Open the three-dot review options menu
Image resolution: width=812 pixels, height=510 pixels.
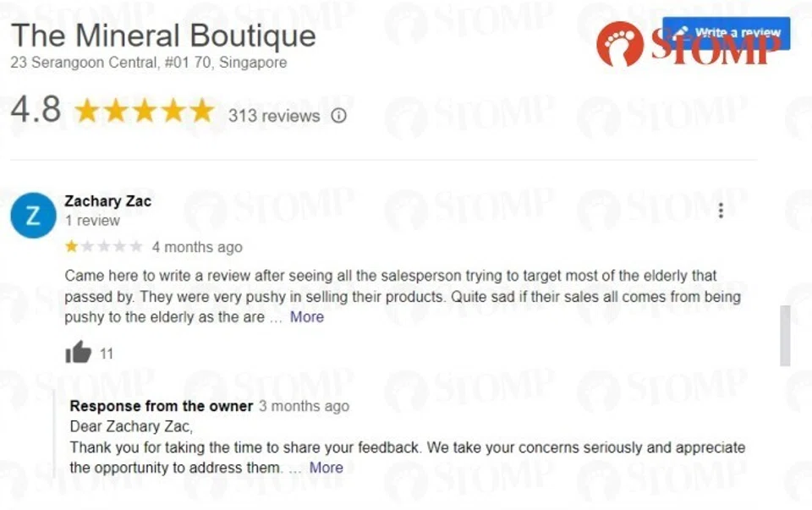point(721,211)
